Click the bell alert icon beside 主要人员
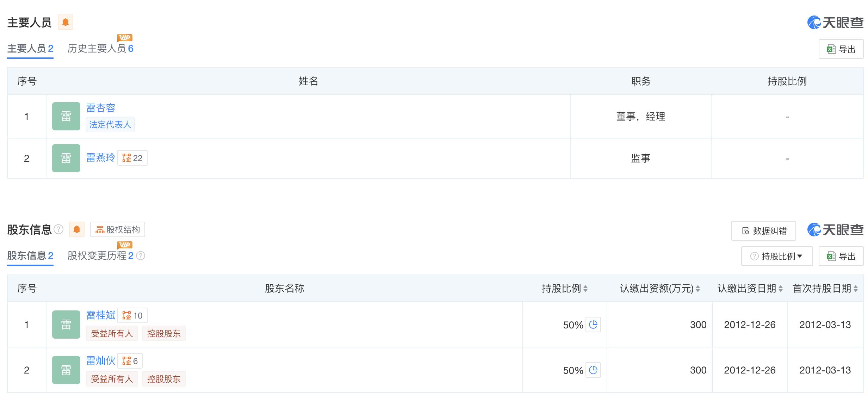Image resolution: width=868 pixels, height=401 pixels. pos(65,23)
